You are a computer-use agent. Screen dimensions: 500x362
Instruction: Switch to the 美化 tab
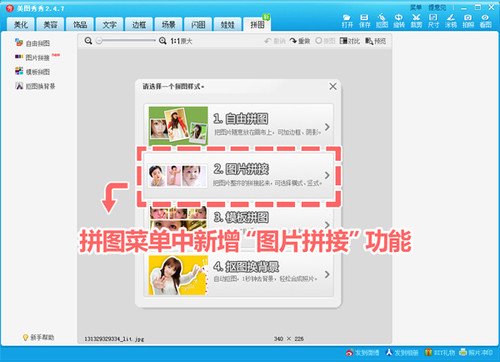coord(21,24)
